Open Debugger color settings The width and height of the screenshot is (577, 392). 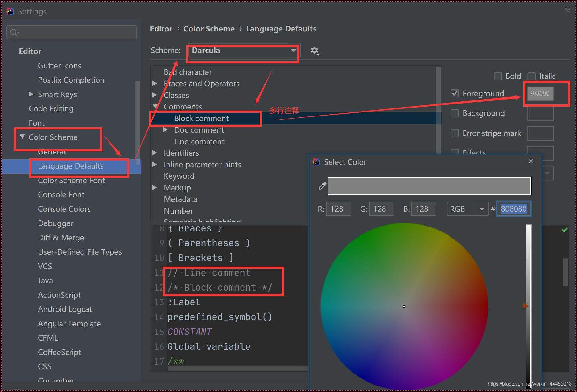[x=56, y=223]
